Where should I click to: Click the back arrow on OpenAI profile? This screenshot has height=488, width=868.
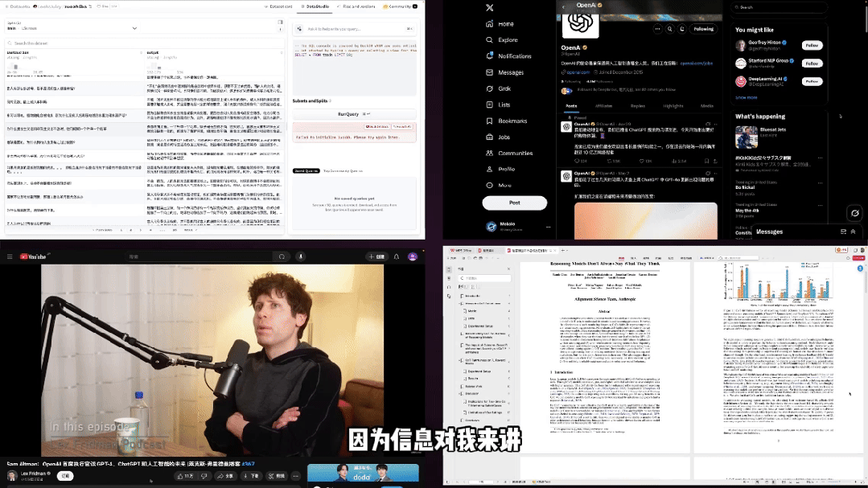click(564, 6)
